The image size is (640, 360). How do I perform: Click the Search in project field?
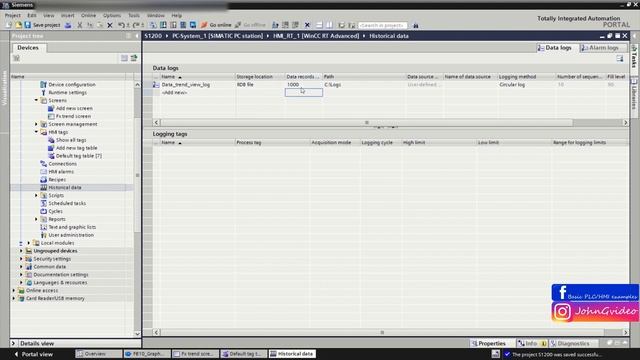pyautogui.click(x=382, y=25)
